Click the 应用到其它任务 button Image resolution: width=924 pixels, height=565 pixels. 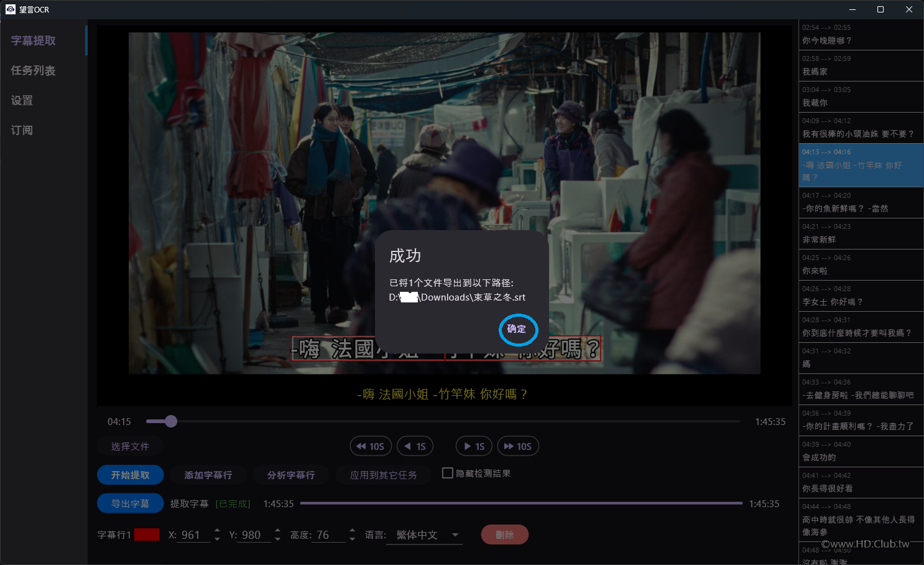[x=384, y=475]
